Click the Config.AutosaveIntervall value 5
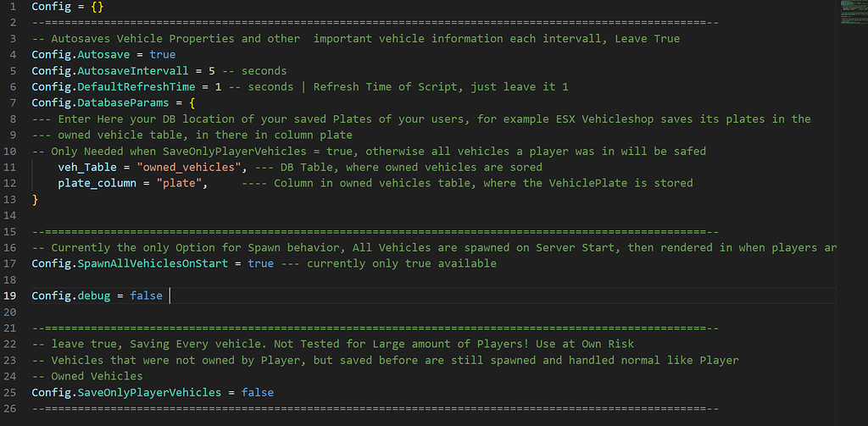This screenshot has height=426, width=868. pyautogui.click(x=211, y=70)
